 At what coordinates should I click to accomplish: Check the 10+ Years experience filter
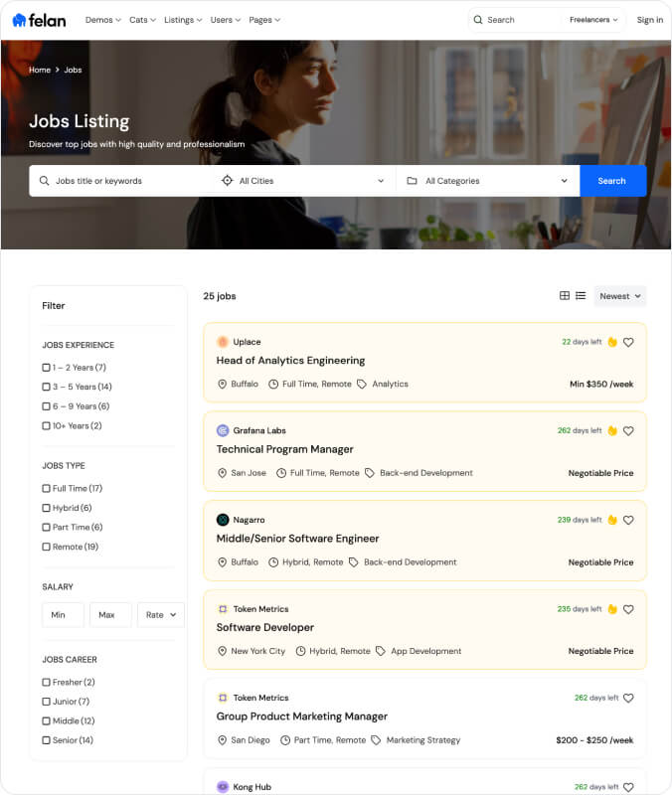pyautogui.click(x=46, y=426)
